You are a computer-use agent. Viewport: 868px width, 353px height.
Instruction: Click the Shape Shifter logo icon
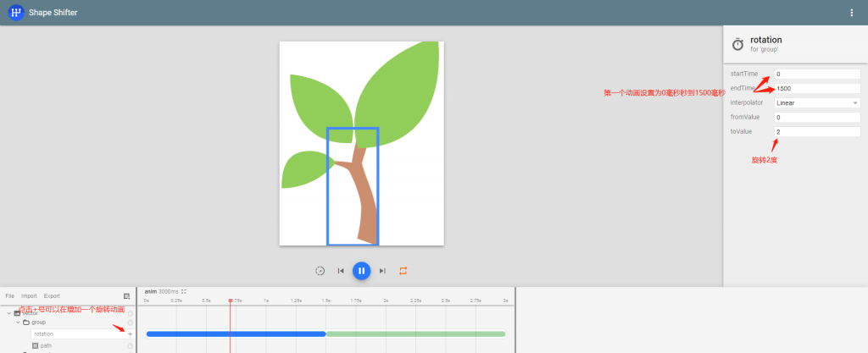click(x=15, y=13)
